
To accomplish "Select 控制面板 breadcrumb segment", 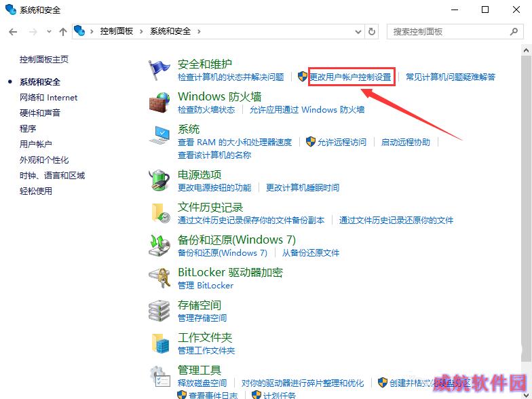I will [117, 31].
